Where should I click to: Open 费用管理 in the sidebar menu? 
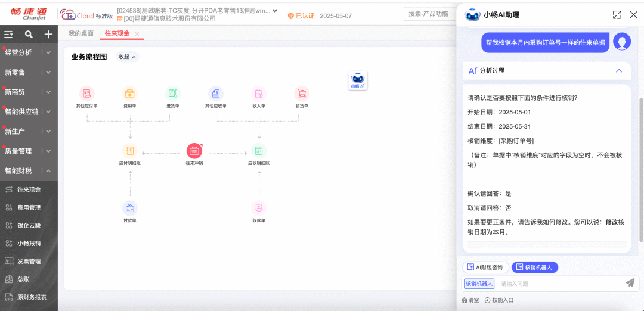pyautogui.click(x=29, y=207)
